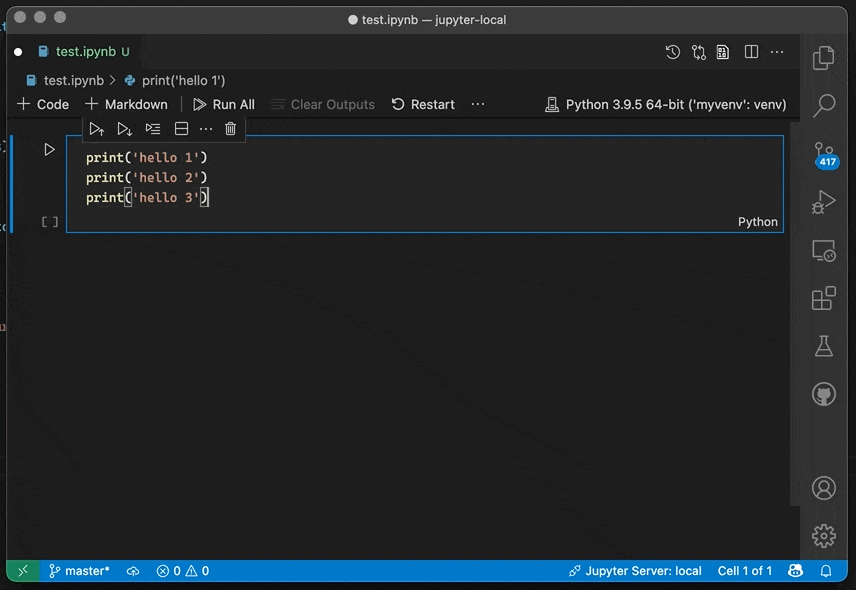The image size is (856, 590).
Task: Click the Split Cell icon in cell toolbar
Action: click(181, 129)
